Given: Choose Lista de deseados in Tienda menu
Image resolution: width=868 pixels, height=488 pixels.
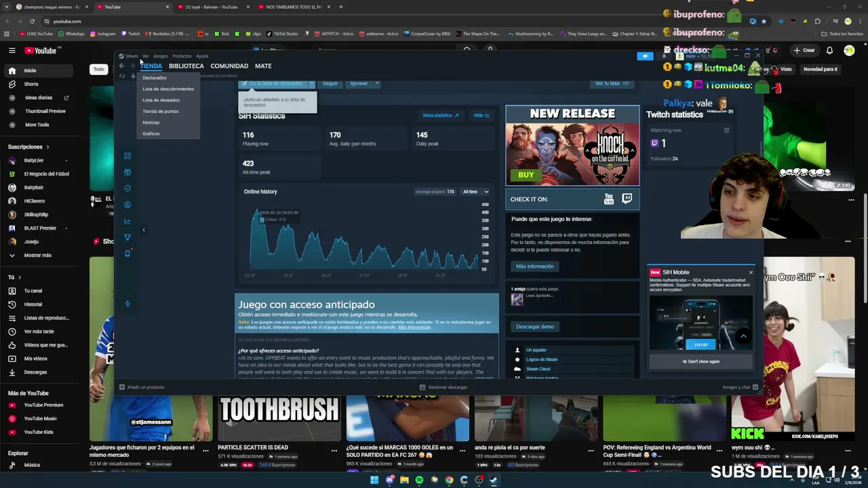Looking at the screenshot, I should pos(161,100).
